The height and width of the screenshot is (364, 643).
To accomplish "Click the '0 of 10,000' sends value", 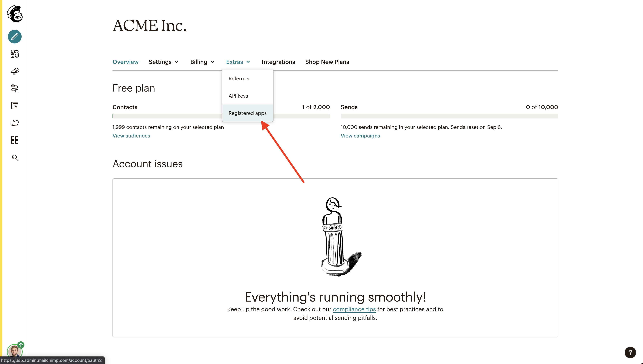I will [x=542, y=107].
